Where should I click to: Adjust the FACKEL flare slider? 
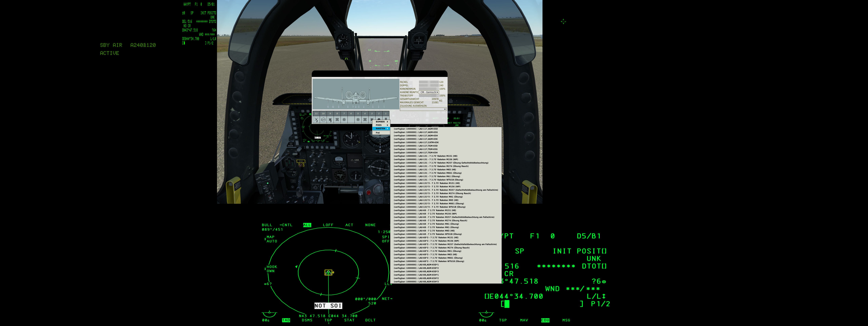click(x=429, y=82)
